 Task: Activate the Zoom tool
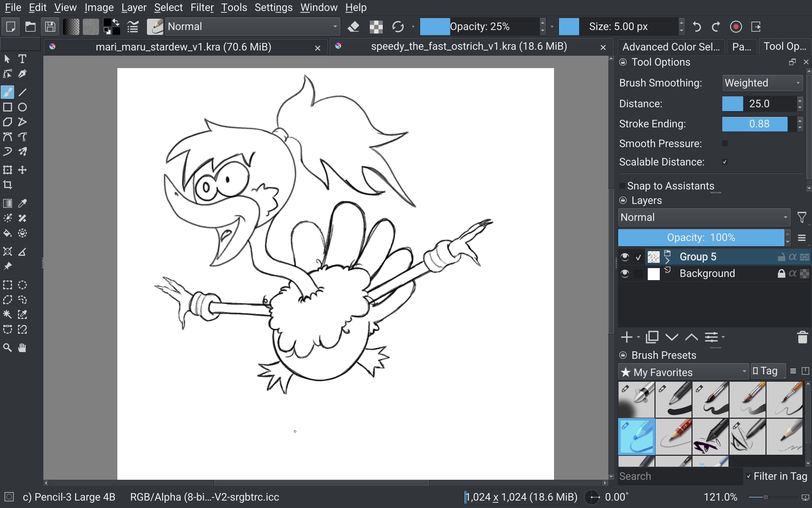pyautogui.click(x=7, y=348)
